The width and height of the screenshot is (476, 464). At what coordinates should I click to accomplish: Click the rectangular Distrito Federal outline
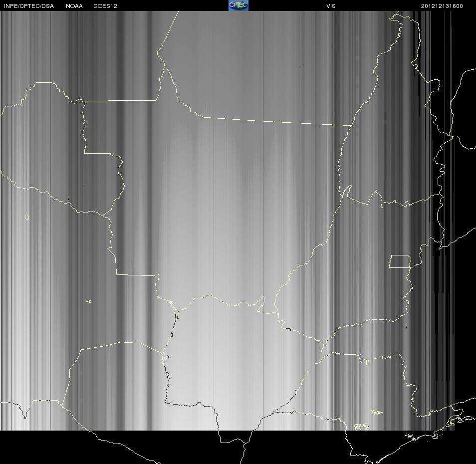[400, 261]
